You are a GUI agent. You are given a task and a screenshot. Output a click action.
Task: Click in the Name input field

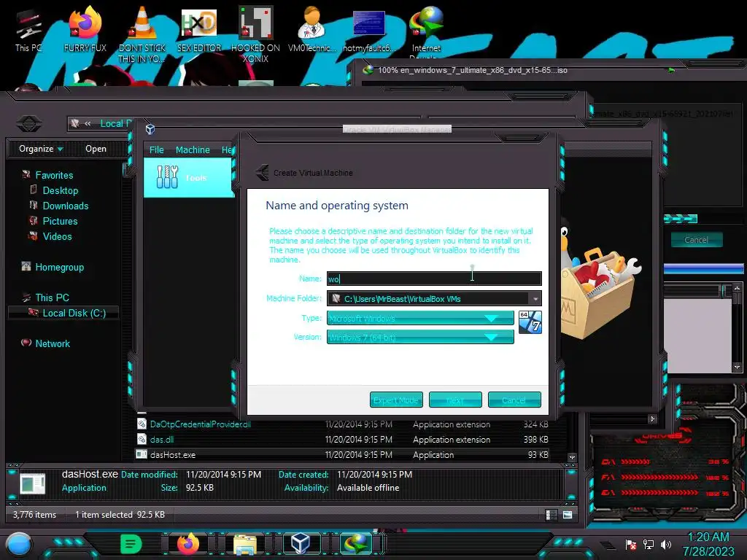(x=434, y=279)
